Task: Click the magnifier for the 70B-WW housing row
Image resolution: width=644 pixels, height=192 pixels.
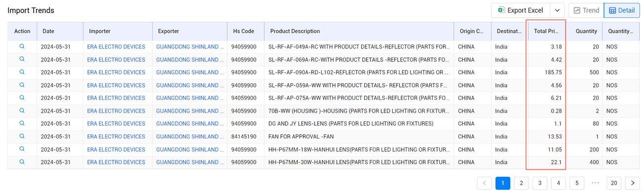Action: [x=22, y=110]
